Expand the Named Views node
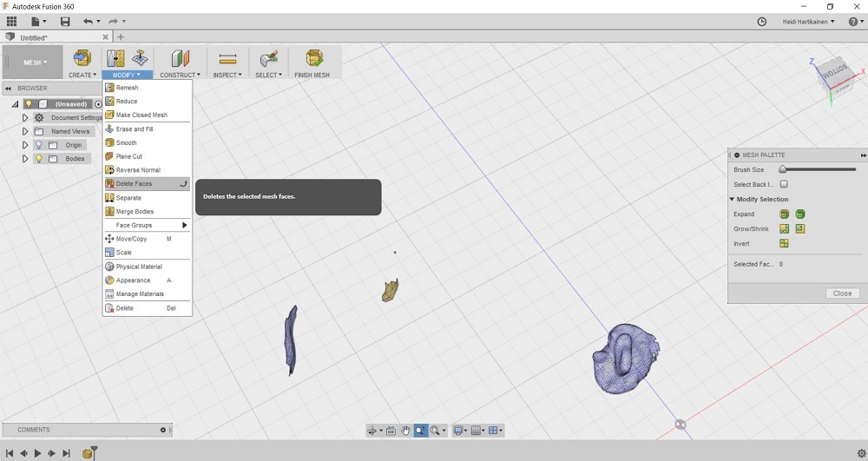868x461 pixels. pos(25,132)
